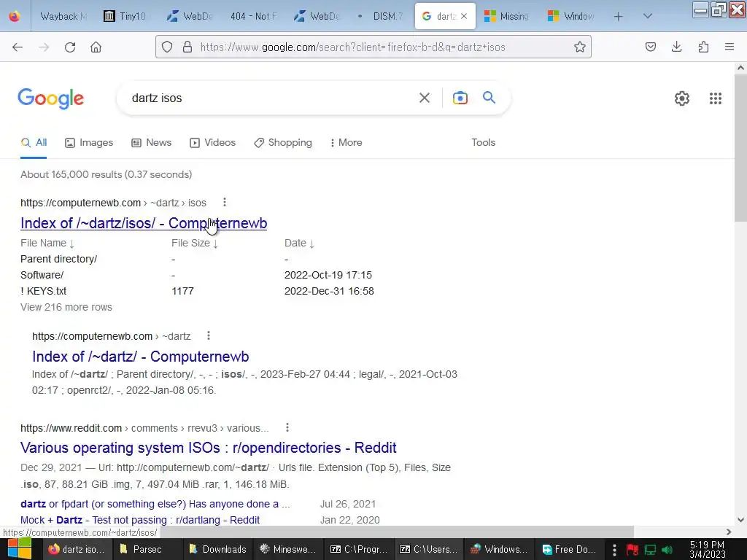Open Various operating system ISOs Reddit link

click(x=208, y=448)
